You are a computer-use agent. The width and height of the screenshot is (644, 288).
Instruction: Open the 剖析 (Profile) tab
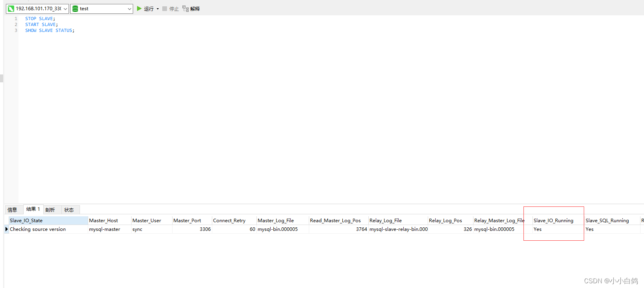tap(50, 210)
